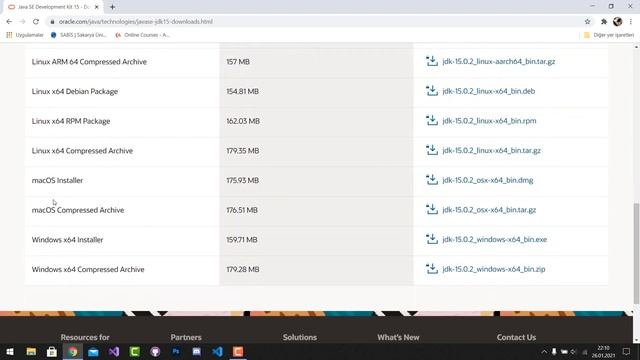Click the 162.03 MB size cell
640x360 pixels.
tap(316, 121)
